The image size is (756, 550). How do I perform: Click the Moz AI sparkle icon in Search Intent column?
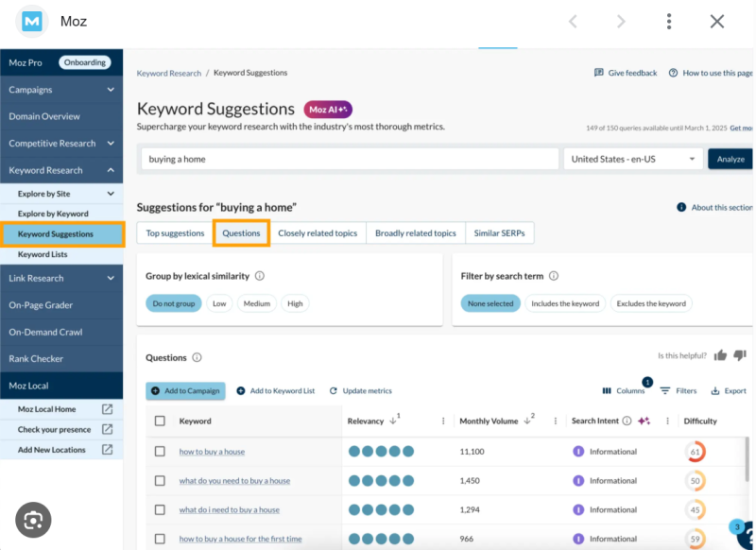(x=644, y=421)
